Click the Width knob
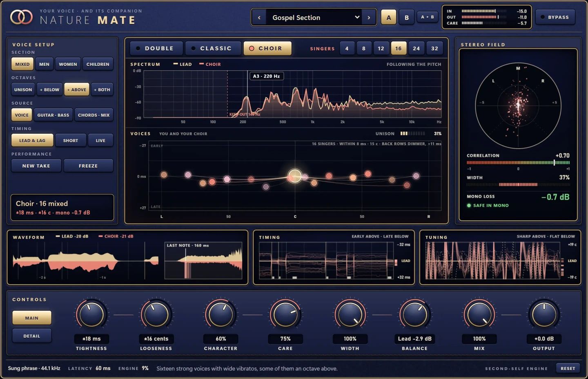The image size is (588, 379). coord(350,315)
